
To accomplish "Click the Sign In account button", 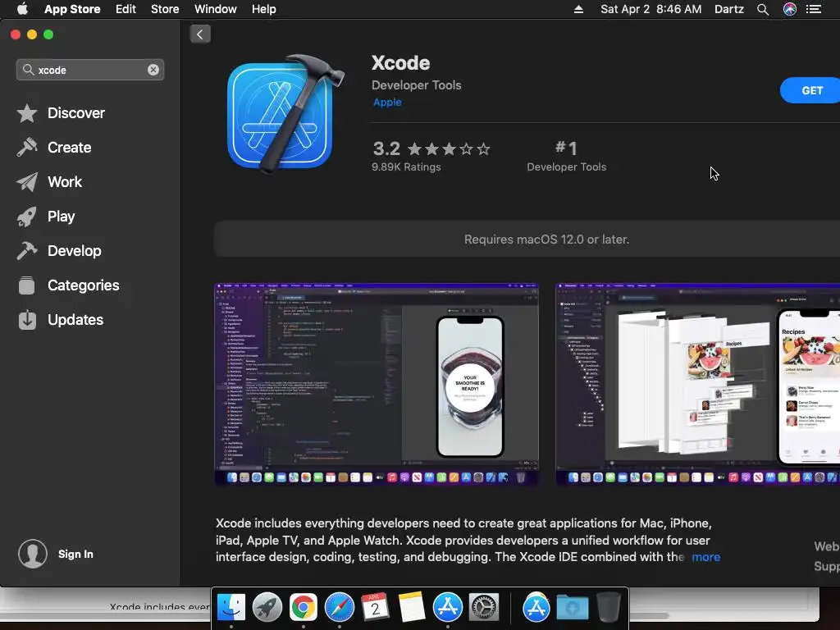I will click(x=56, y=554).
